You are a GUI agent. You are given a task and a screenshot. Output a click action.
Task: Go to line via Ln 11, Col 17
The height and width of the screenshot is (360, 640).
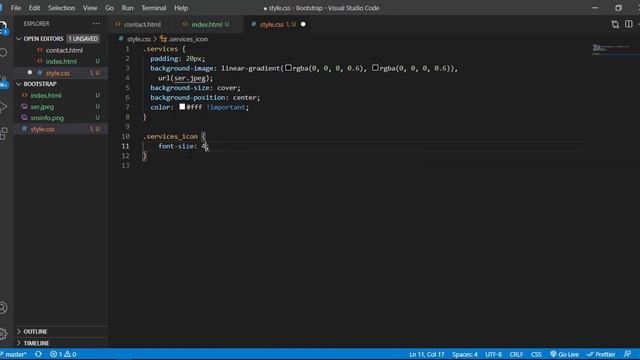427,354
